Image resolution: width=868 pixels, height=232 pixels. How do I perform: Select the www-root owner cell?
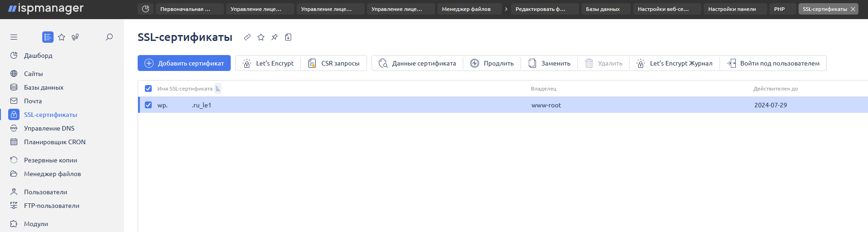546,105
